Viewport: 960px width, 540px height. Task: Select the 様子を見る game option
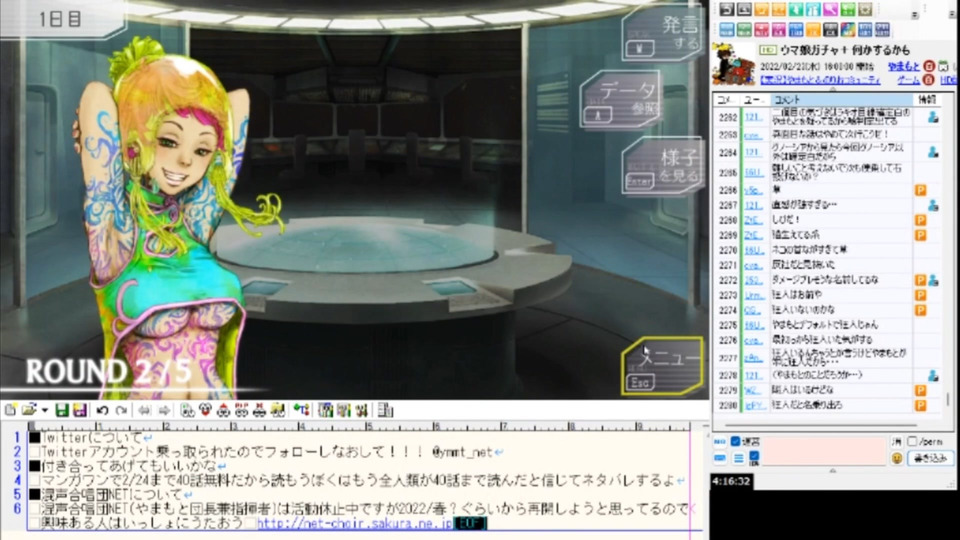(664, 165)
